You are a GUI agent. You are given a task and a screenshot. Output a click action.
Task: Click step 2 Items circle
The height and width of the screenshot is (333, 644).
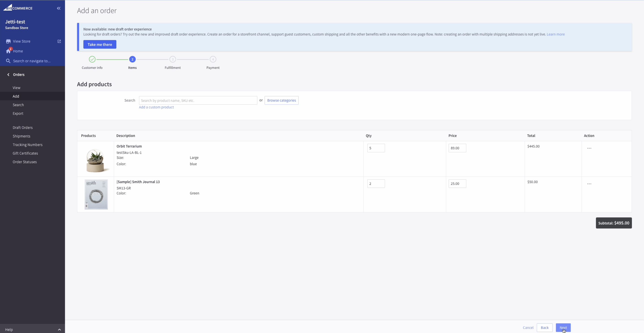(x=132, y=59)
